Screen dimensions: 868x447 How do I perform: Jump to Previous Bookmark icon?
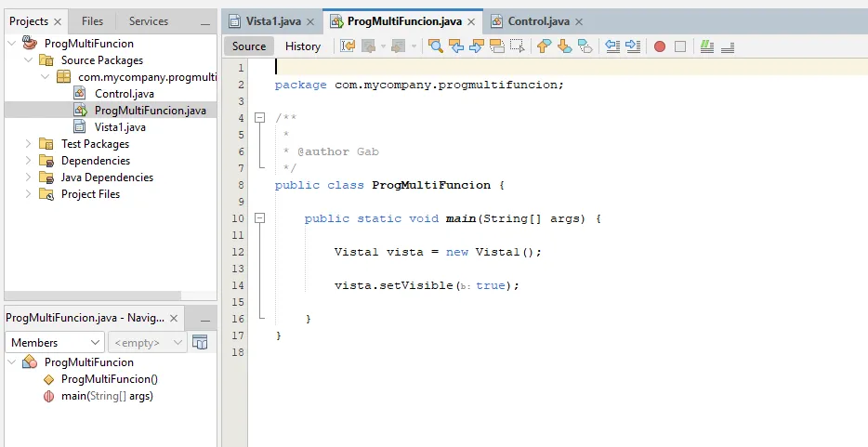545,46
